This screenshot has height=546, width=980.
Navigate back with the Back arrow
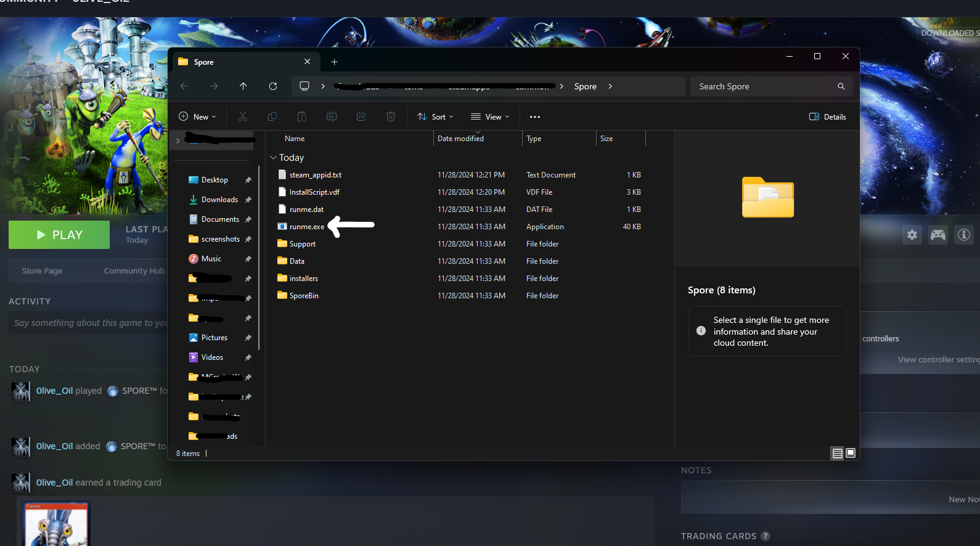[184, 86]
